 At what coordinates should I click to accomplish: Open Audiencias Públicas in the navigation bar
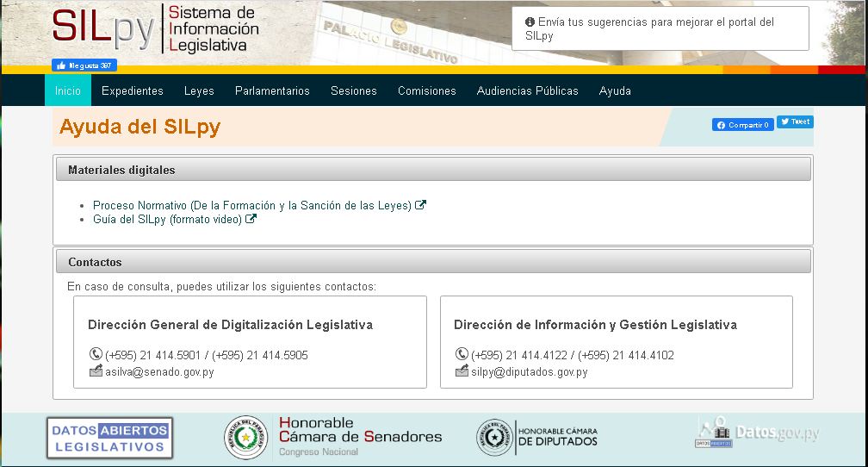527,90
